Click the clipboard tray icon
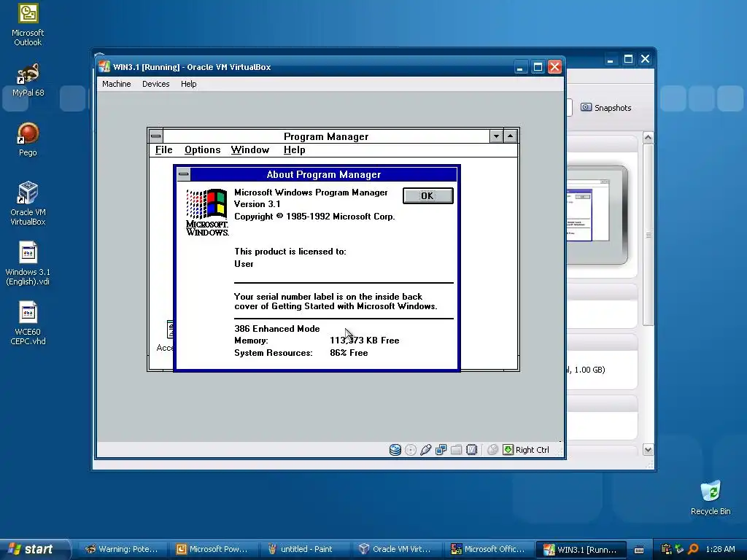The width and height of the screenshot is (747, 560). point(667,549)
